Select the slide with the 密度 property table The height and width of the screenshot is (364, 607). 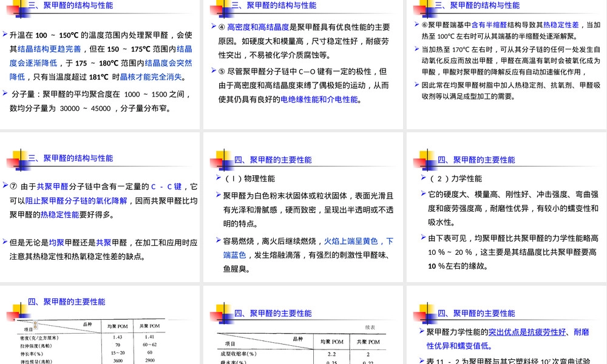(x=100, y=325)
